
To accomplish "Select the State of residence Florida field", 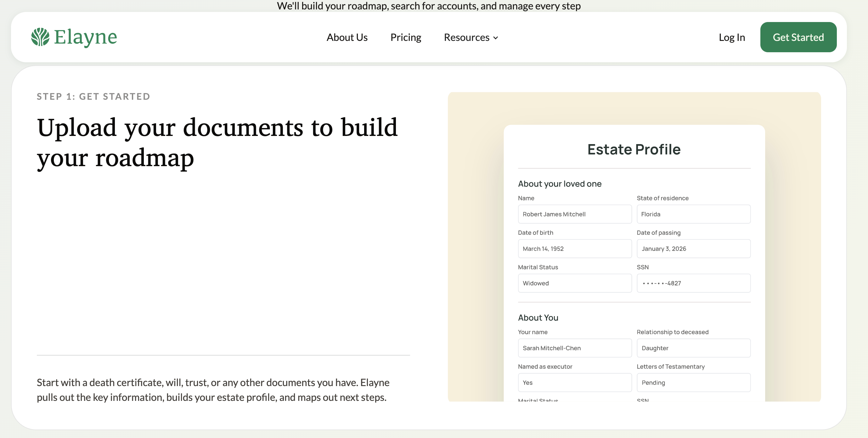I will 693,214.
